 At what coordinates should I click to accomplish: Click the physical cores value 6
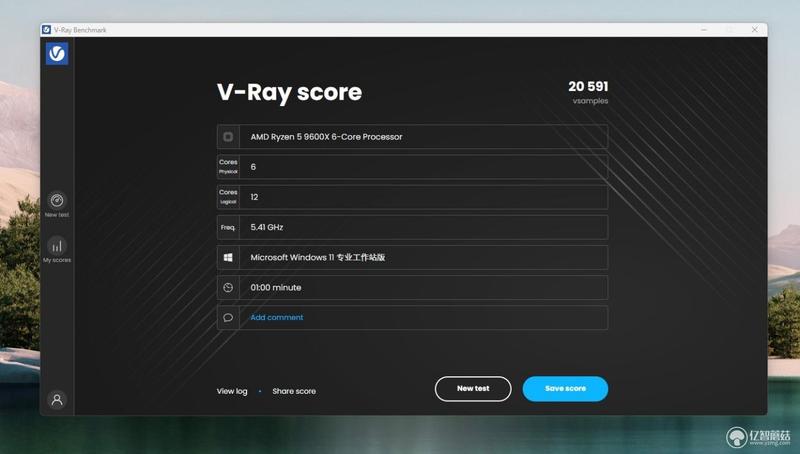tap(253, 167)
